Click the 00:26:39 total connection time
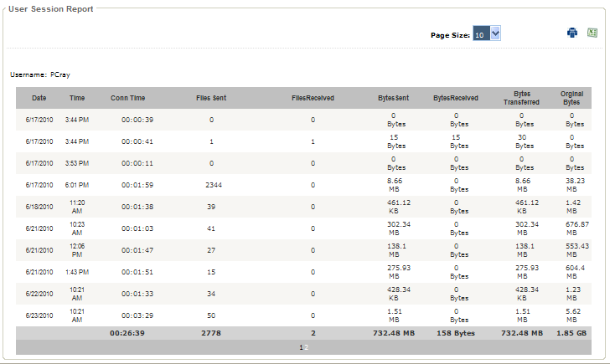 tap(127, 333)
